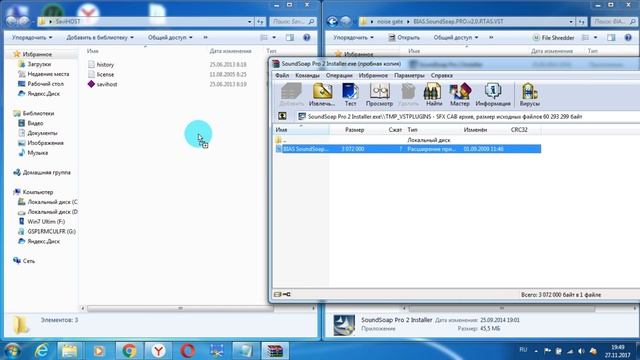Select BIAS SoundSoap file row in WinRAR
Viewport: 640px width, 360px height.
click(407, 149)
